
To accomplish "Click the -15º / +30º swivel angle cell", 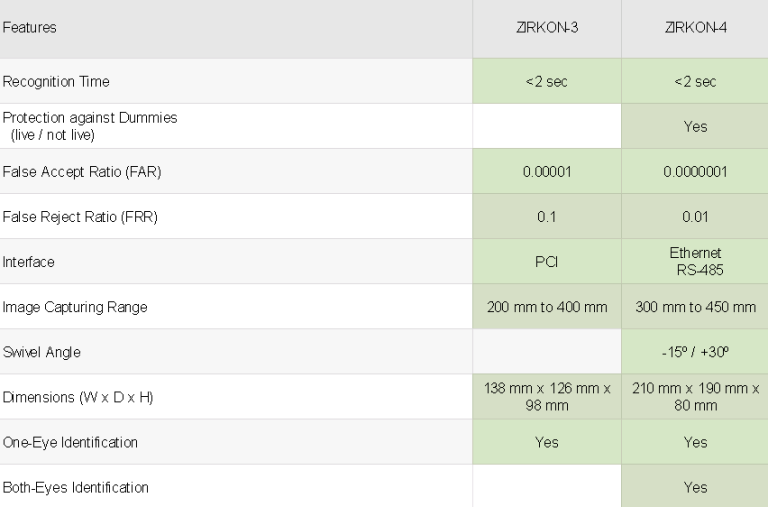I will coord(694,352).
